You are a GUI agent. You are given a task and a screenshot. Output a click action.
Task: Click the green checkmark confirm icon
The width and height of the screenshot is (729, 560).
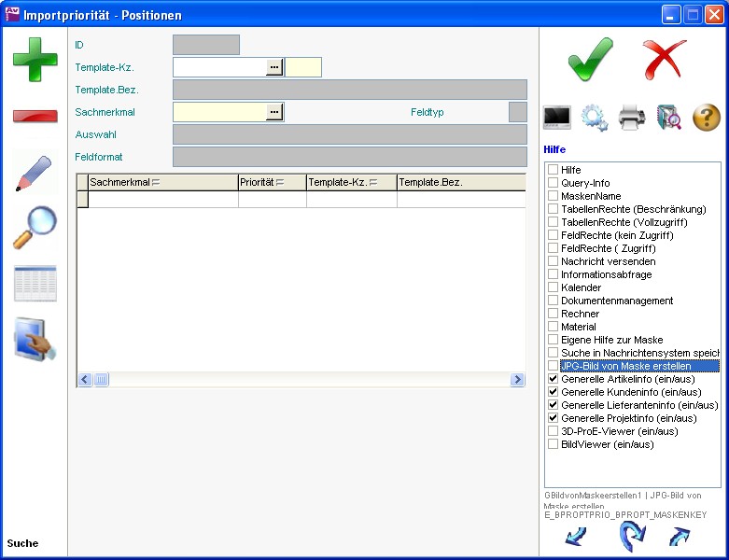pos(590,60)
